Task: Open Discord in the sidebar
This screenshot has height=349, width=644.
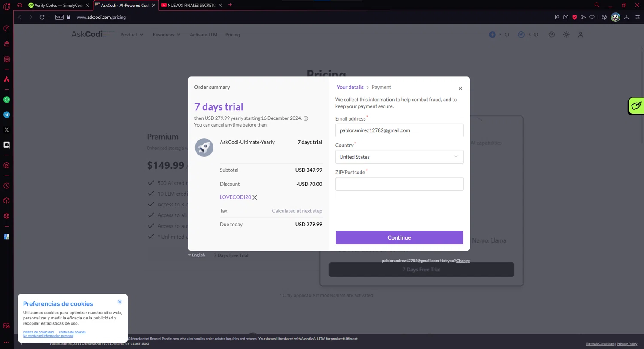Action: (x=7, y=145)
